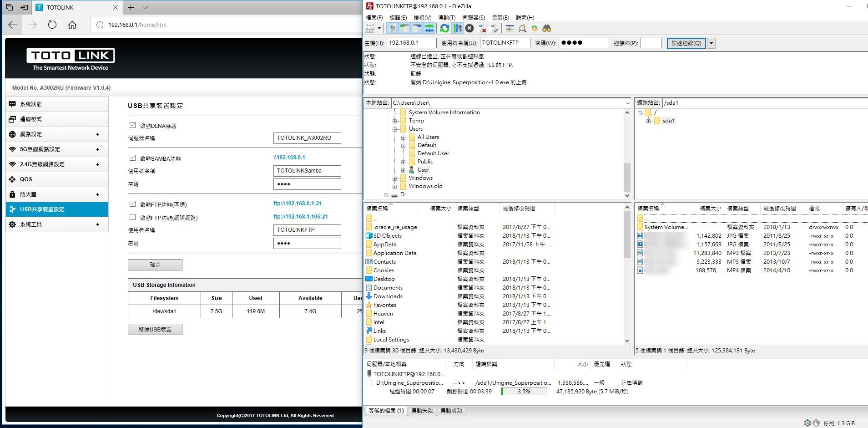This screenshot has height=428, width=868.
Task: Sort remote files by 檔案大小 column header
Action: tap(710, 208)
